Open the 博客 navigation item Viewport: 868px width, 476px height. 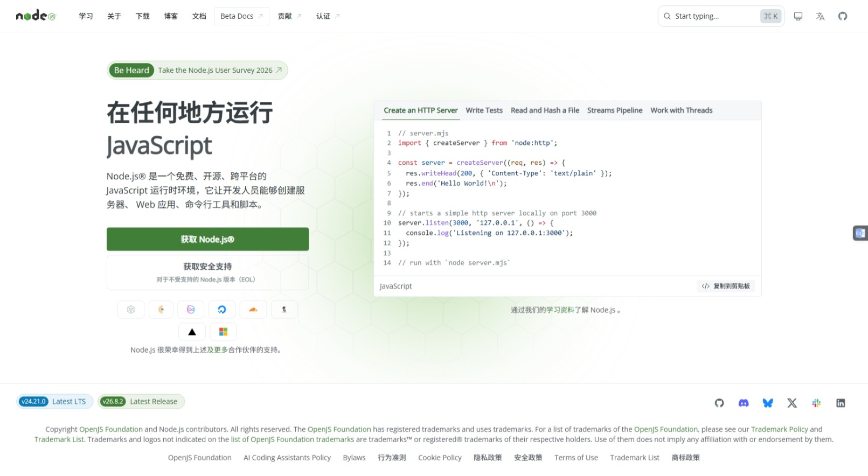point(171,16)
